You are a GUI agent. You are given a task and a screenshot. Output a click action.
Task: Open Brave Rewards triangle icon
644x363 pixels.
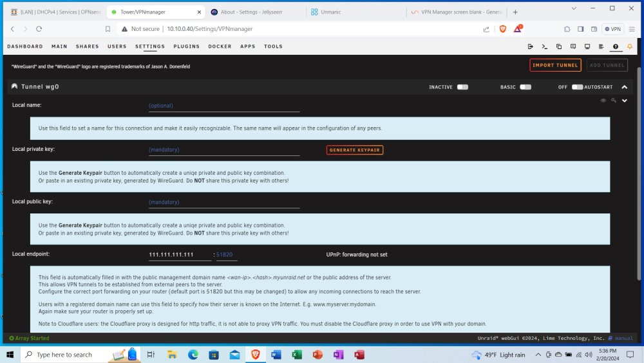click(518, 28)
